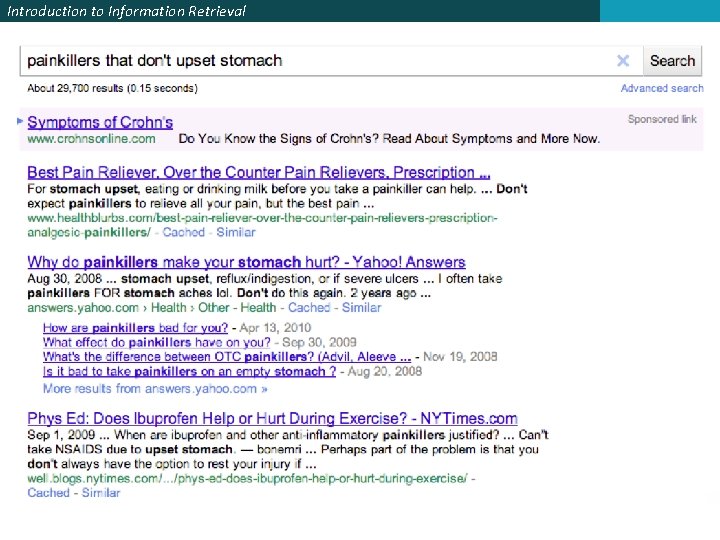Click the blue arrow beside Symptoms of Crohn's
The height and width of the screenshot is (540, 720).
20,121
